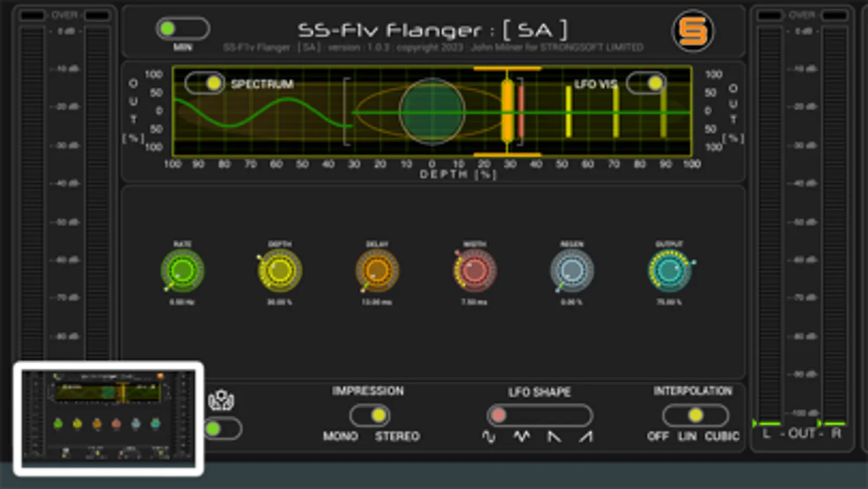Select CUBIC interpolation option
The height and width of the screenshot is (489, 868).
[722, 436]
